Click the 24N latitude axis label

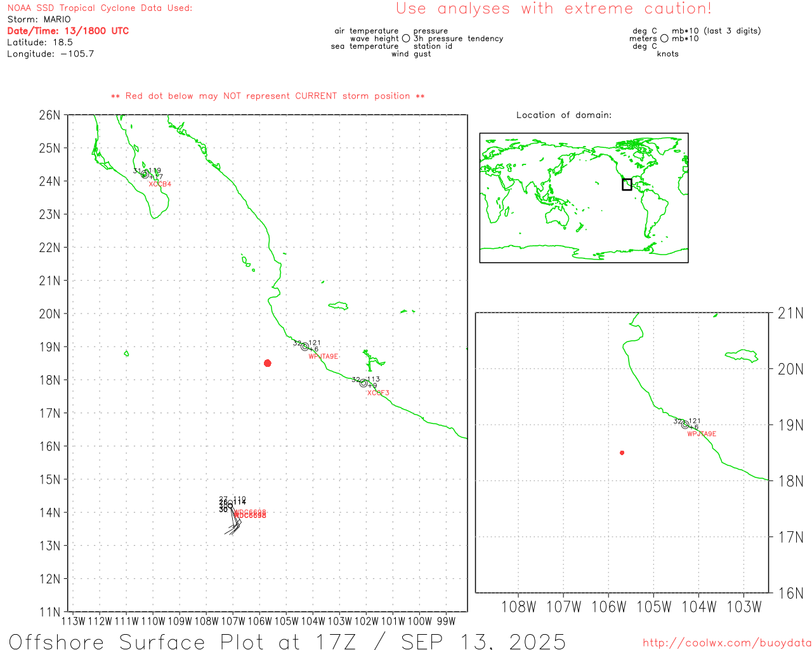tap(50, 182)
